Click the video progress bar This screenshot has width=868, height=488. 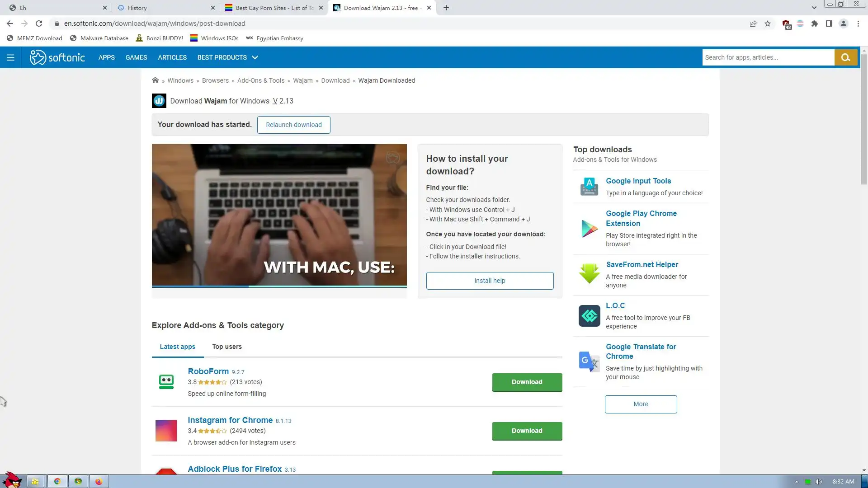(279, 286)
